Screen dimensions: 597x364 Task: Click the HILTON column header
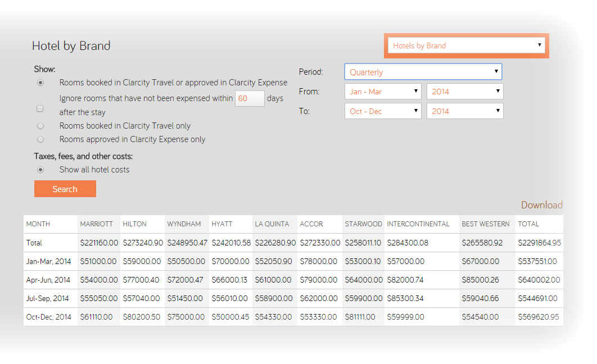(135, 224)
